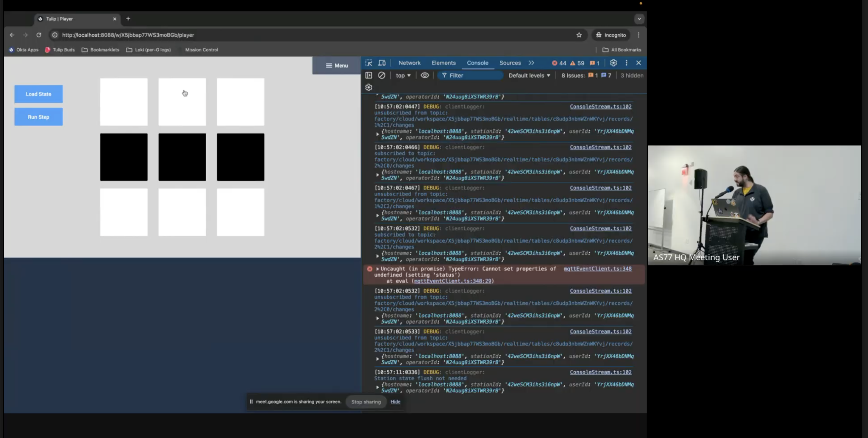Viewport: 868px width, 438px height.
Task: Toggle the device toolbar
Action: (382, 63)
